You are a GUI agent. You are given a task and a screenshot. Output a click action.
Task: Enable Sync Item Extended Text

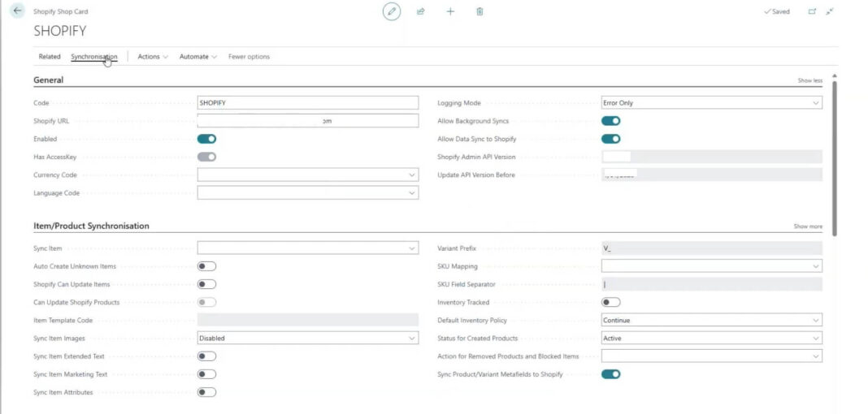click(206, 356)
